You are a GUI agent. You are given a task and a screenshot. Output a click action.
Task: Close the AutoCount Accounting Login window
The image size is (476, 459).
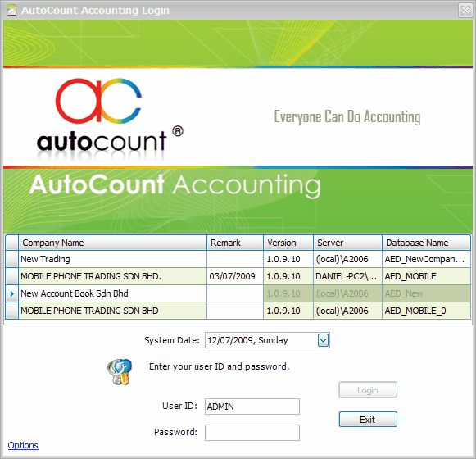465,11
